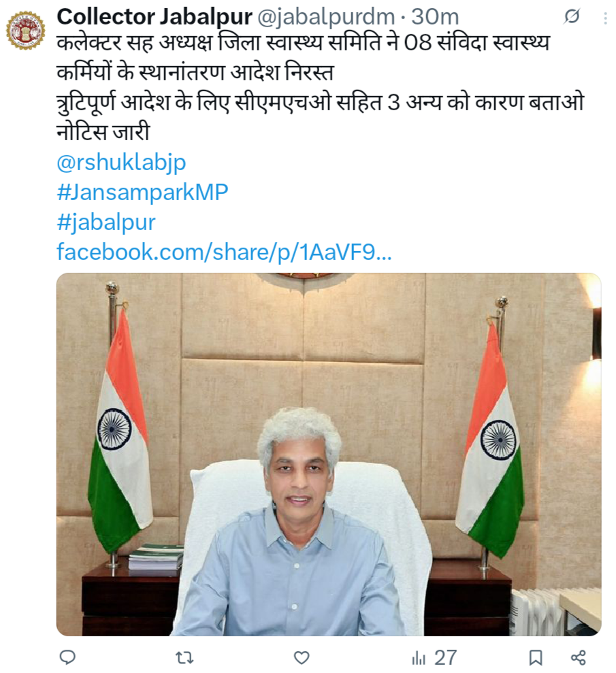Open the Grok slash-circle icon

[x=572, y=17]
